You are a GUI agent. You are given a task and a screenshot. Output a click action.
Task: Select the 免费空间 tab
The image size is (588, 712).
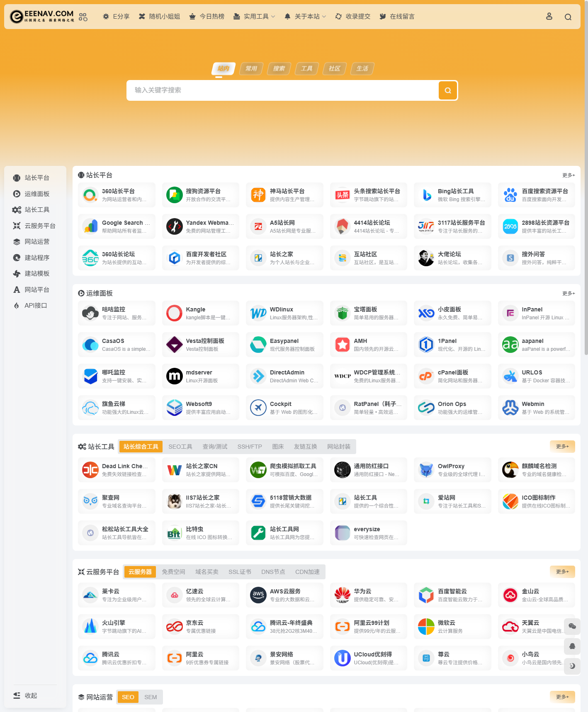click(x=173, y=572)
